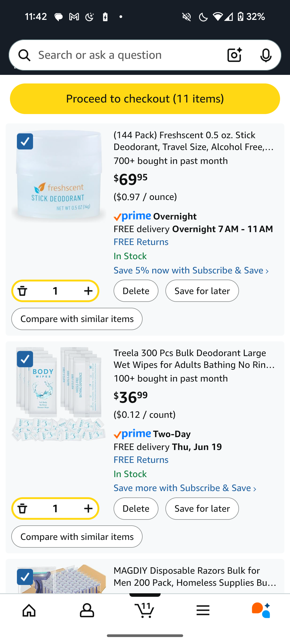
Task: Save Freshscent deodorant for later
Action: click(202, 291)
